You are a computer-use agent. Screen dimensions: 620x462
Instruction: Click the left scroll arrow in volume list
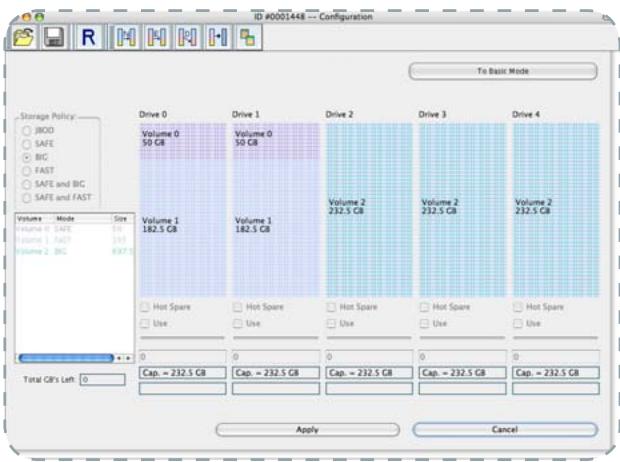119,358
